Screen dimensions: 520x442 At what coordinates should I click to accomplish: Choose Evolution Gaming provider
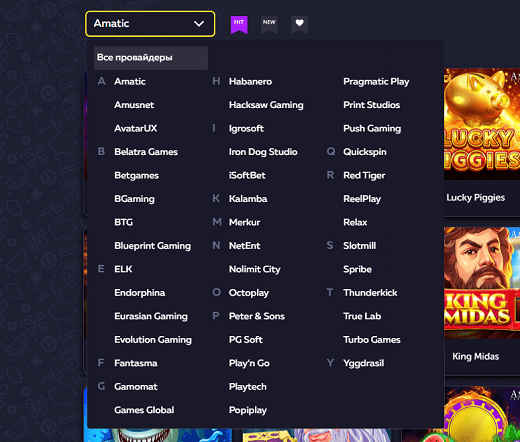[x=153, y=340]
